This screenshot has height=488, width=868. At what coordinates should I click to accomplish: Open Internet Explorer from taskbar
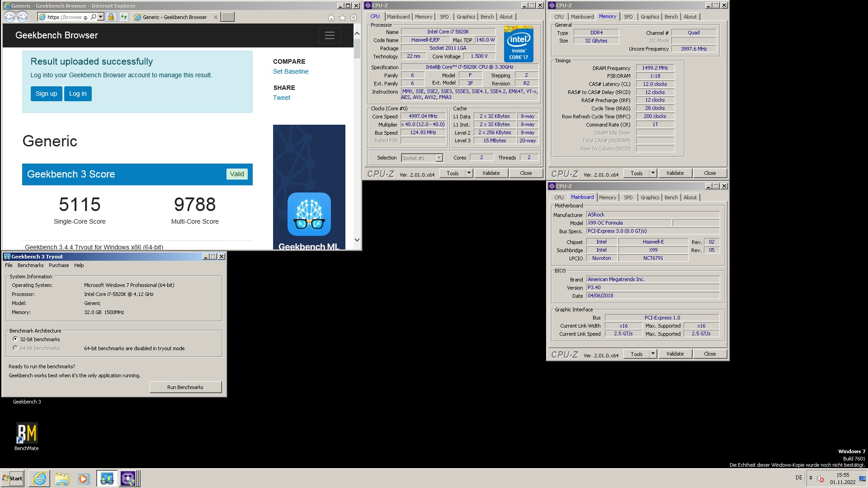point(40,478)
